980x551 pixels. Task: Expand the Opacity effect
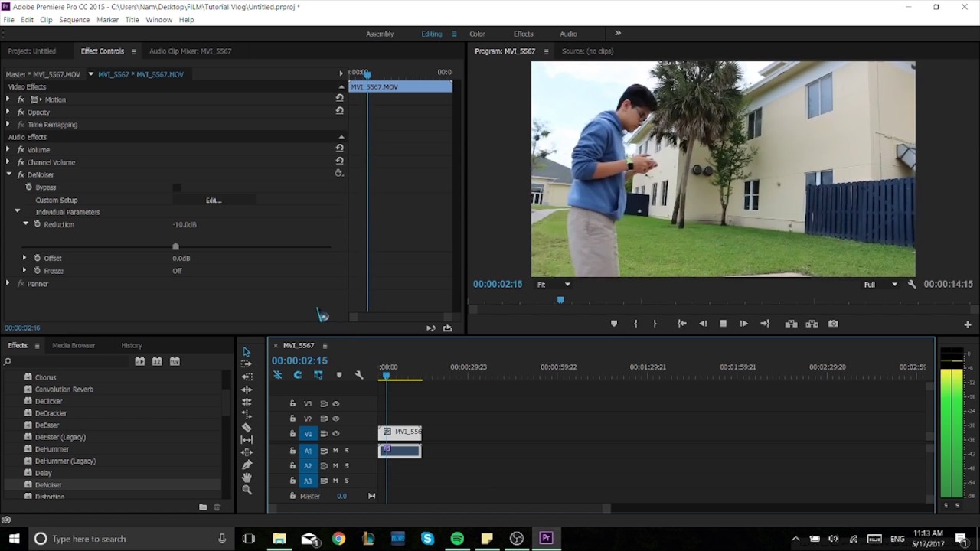coord(8,112)
